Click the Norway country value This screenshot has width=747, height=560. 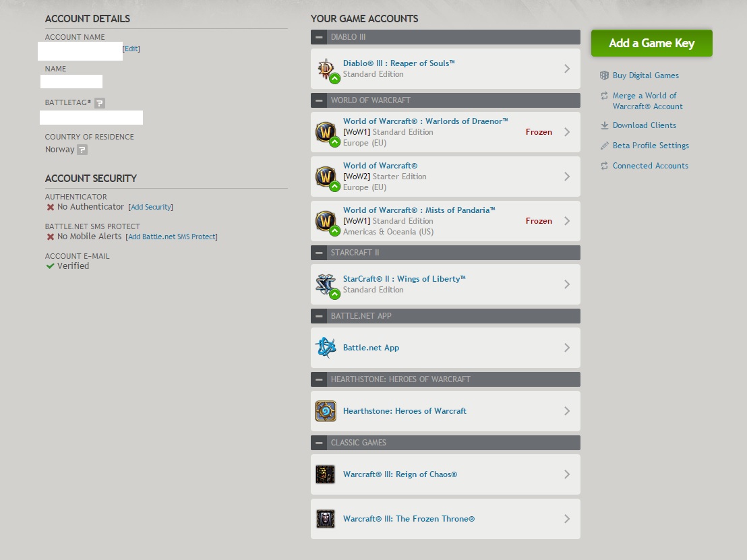59,150
